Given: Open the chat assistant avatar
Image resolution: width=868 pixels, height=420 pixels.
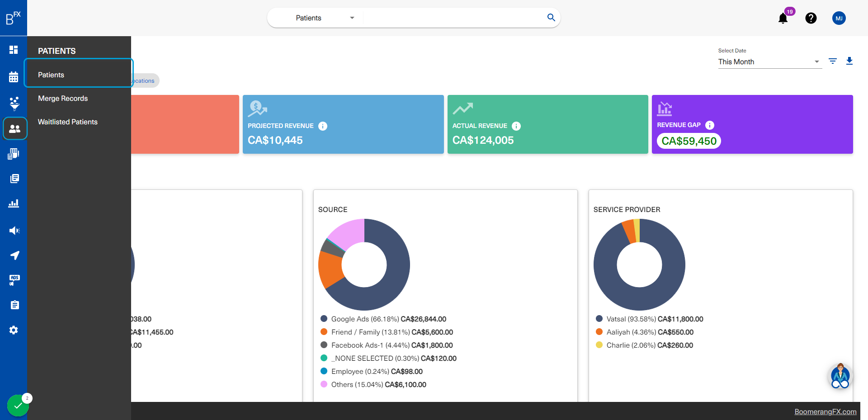Looking at the screenshot, I should click(x=840, y=376).
